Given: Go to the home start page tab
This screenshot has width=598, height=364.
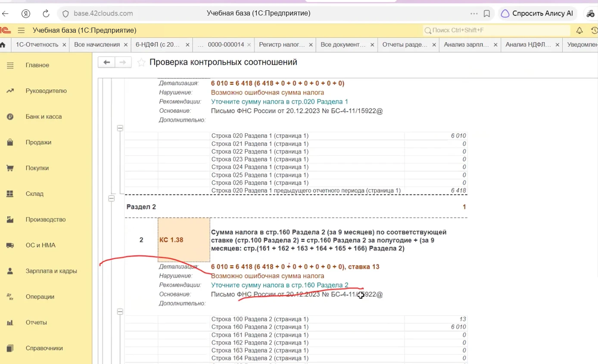Looking at the screenshot, I should point(3,44).
